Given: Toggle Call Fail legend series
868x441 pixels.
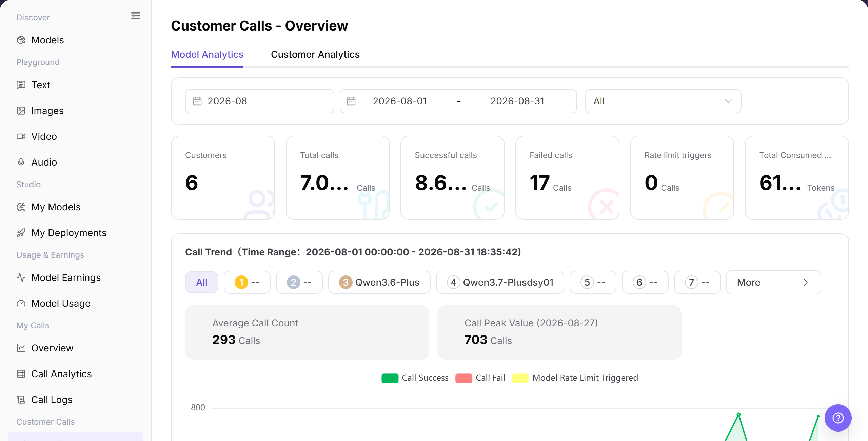Looking at the screenshot, I should [480, 378].
